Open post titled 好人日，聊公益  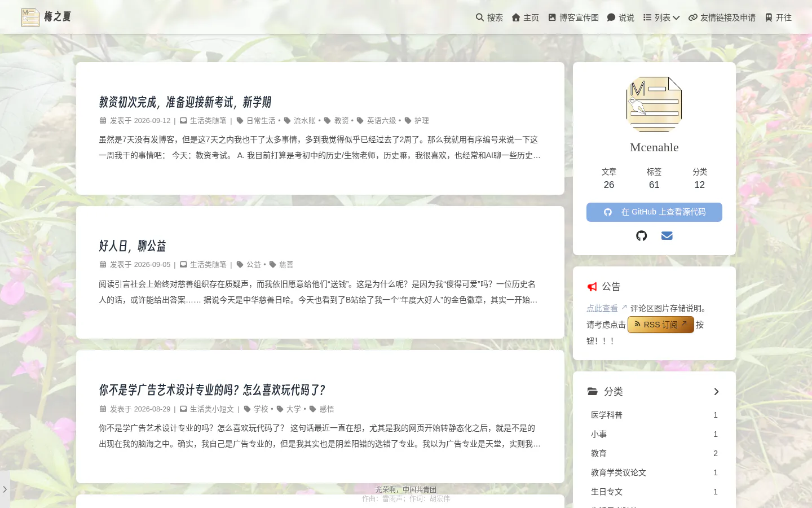[133, 246]
